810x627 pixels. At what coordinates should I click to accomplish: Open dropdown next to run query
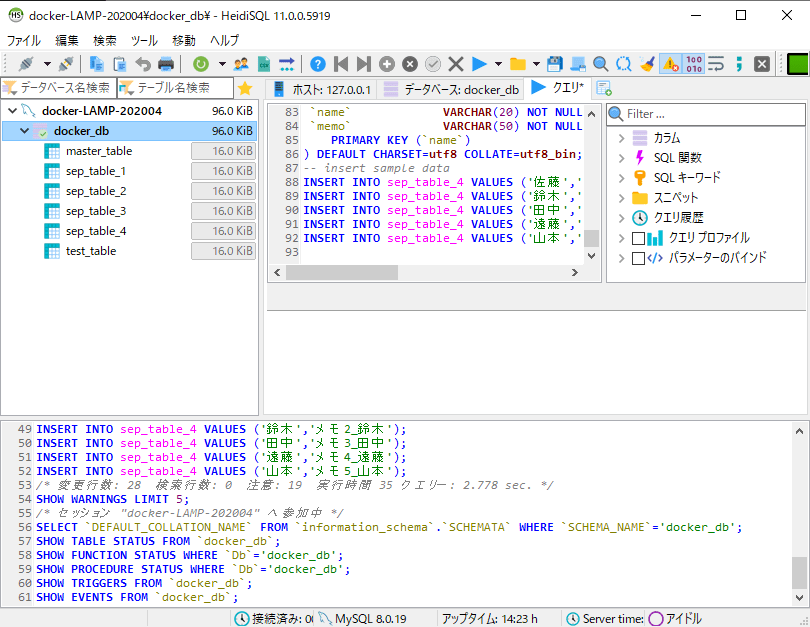(499, 64)
